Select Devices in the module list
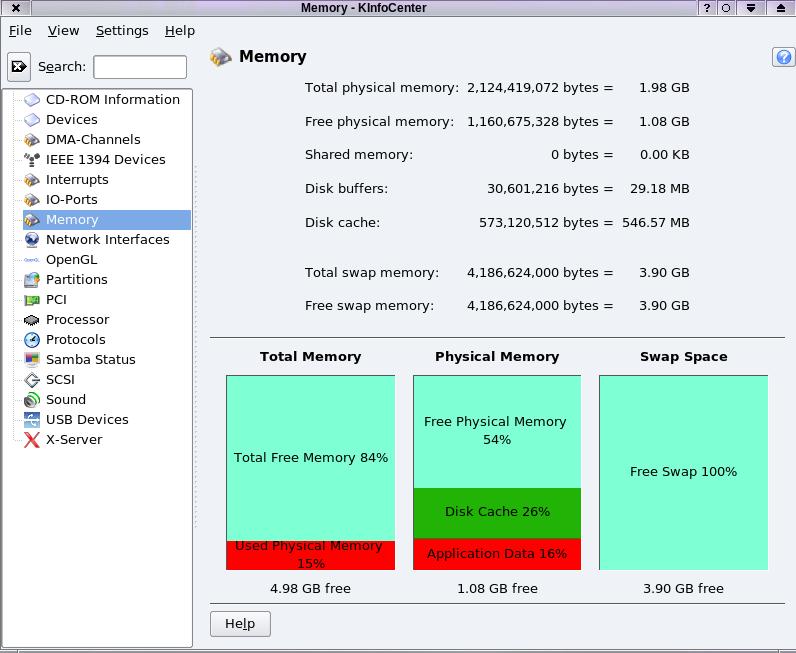Image resolution: width=796 pixels, height=653 pixels. (x=72, y=120)
